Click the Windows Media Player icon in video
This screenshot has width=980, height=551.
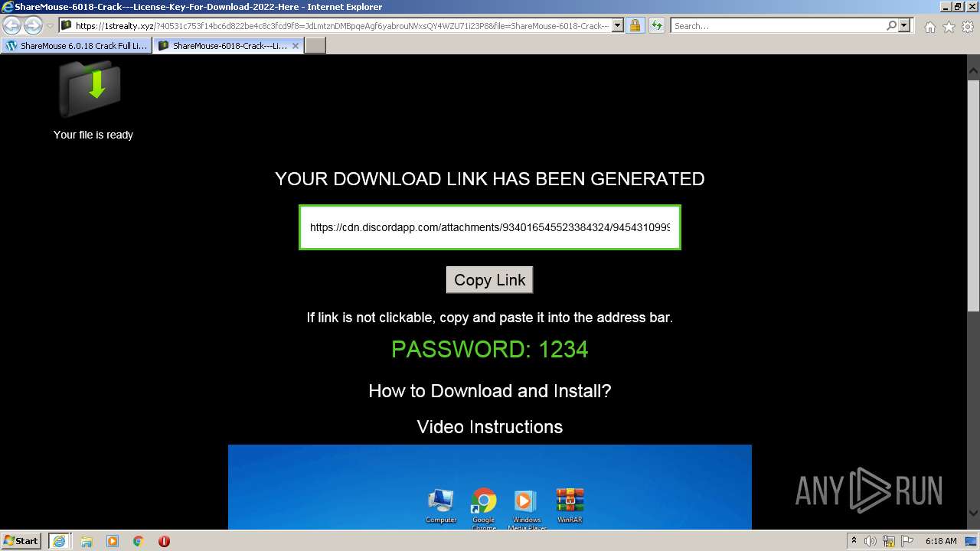pos(526,508)
